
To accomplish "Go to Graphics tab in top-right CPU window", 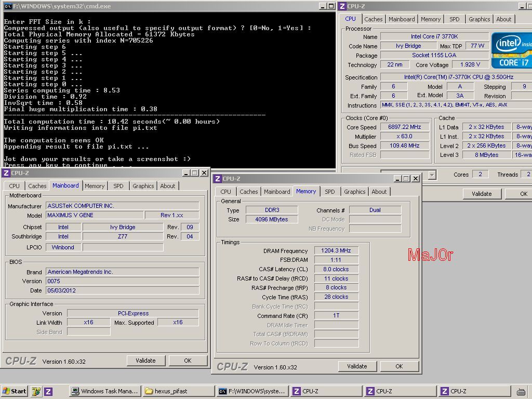I will pyautogui.click(x=479, y=19).
